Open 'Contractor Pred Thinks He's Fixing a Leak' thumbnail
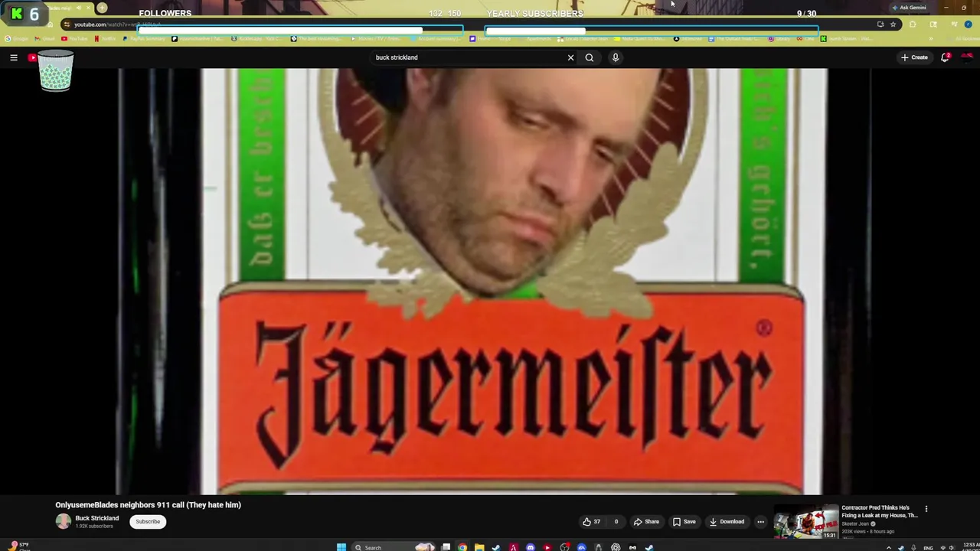The width and height of the screenshot is (980, 551). [x=805, y=523]
